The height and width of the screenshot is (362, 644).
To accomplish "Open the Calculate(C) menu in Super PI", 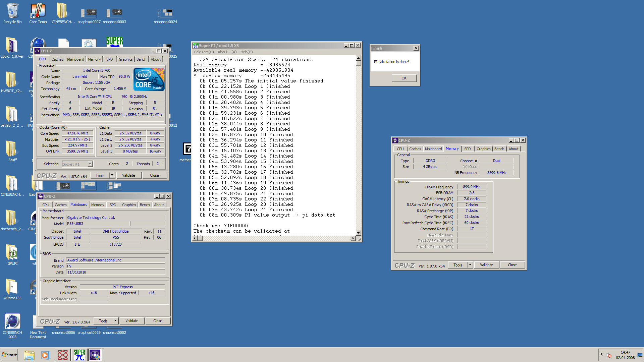I will coord(204,52).
